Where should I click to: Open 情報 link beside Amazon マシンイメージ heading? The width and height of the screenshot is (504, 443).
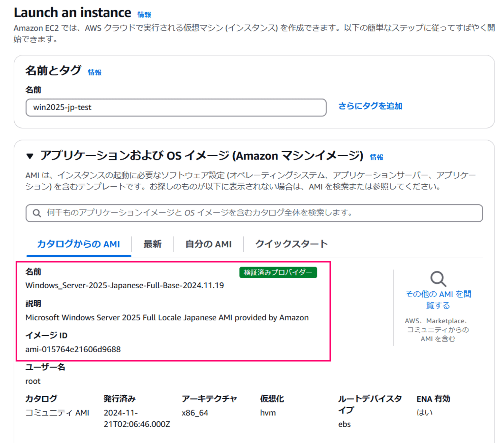[376, 157]
